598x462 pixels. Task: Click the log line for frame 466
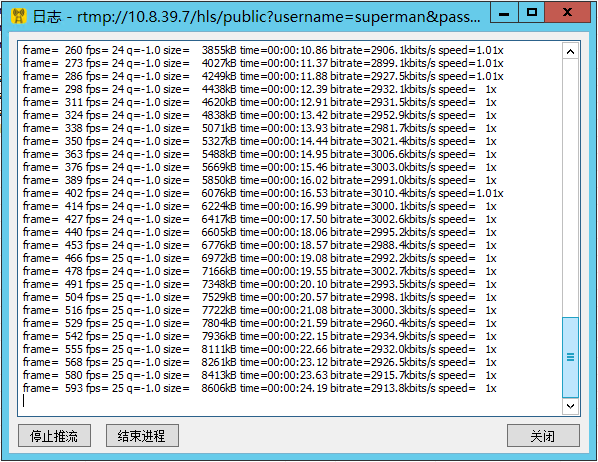click(259, 258)
